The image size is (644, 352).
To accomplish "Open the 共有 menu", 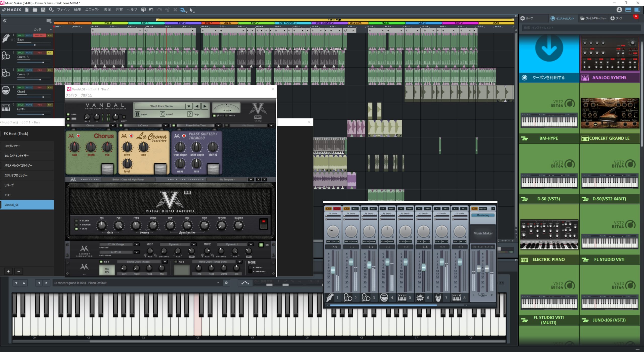I will (119, 10).
